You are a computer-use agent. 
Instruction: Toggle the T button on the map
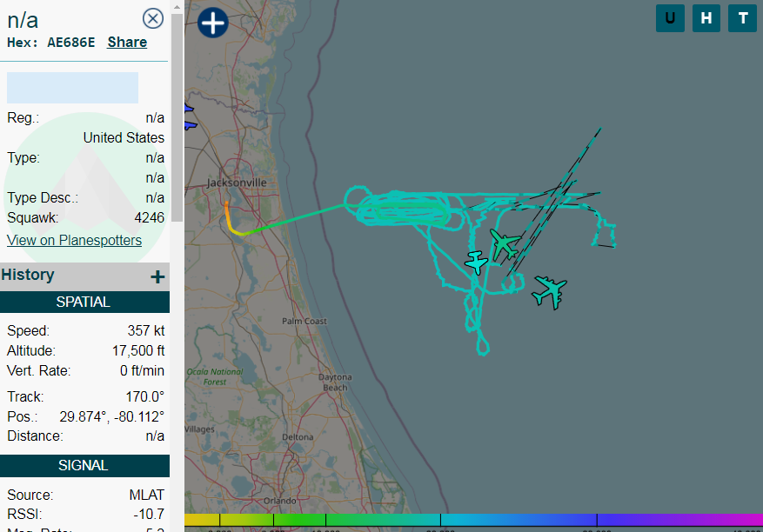click(x=742, y=18)
